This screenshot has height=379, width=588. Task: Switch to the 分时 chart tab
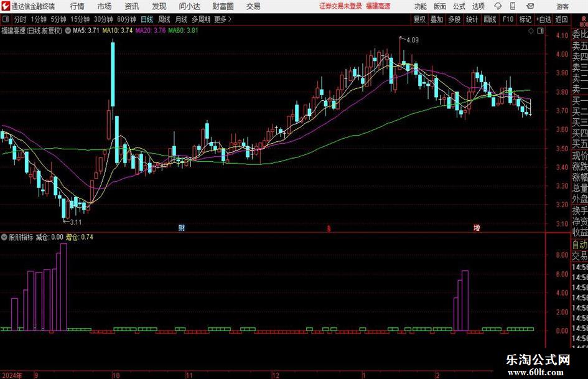(x=21, y=19)
